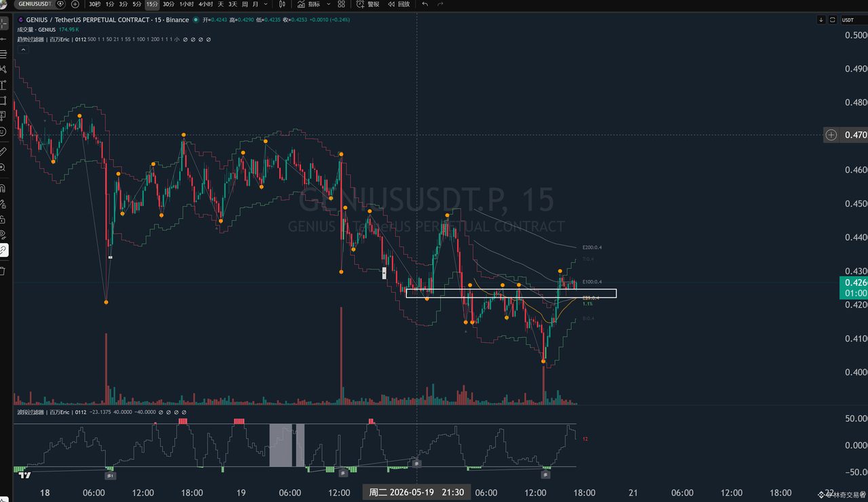Expand the timeframe list dropdown arrow

click(x=267, y=4)
